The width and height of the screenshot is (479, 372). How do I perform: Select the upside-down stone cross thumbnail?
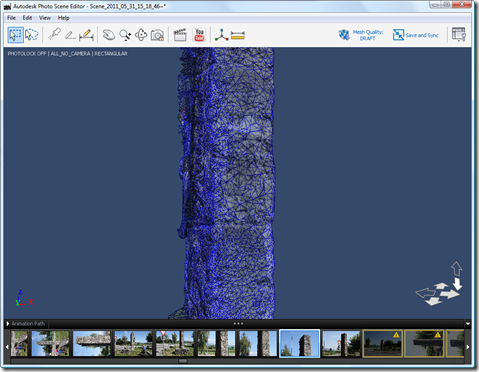click(50, 344)
